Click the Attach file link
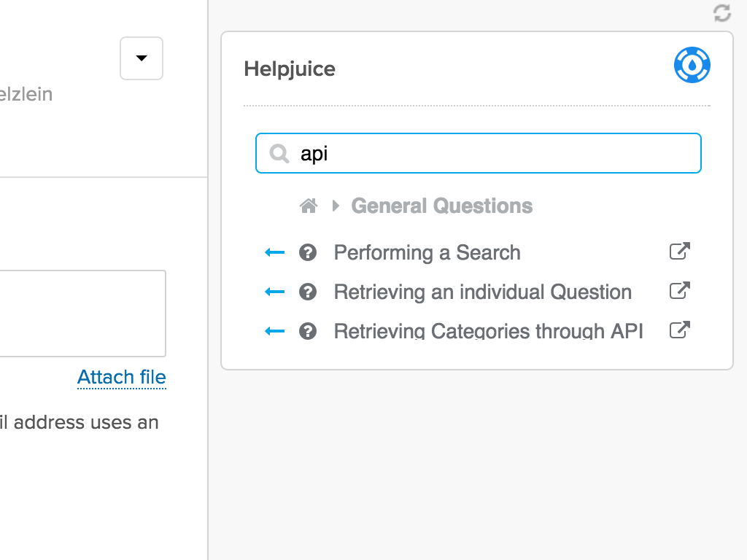The image size is (747, 560). click(x=122, y=377)
